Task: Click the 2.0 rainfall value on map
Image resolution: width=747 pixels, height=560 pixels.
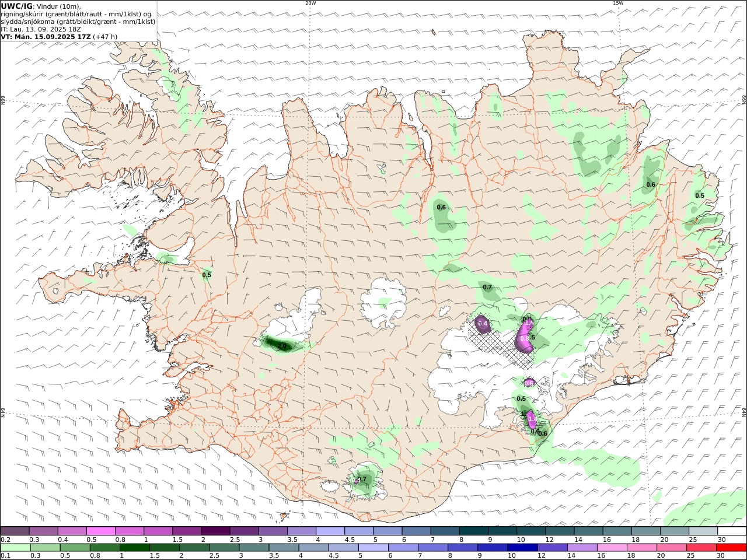Action: (x=282, y=346)
